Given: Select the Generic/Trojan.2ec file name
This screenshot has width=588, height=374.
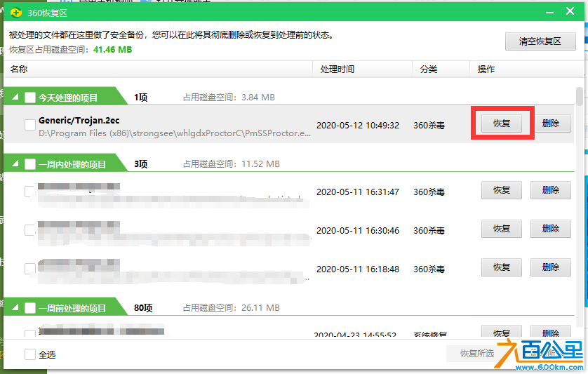Looking at the screenshot, I should click(x=79, y=121).
